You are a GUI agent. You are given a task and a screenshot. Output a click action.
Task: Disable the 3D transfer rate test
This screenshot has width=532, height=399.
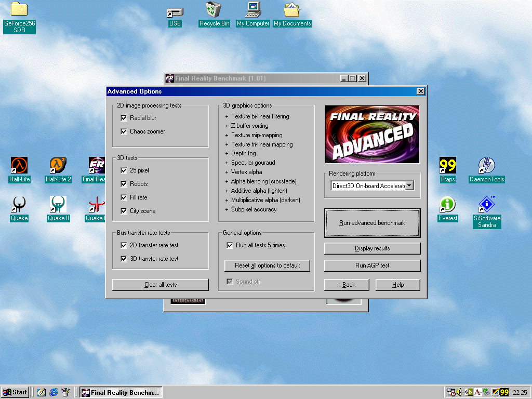pyautogui.click(x=124, y=259)
